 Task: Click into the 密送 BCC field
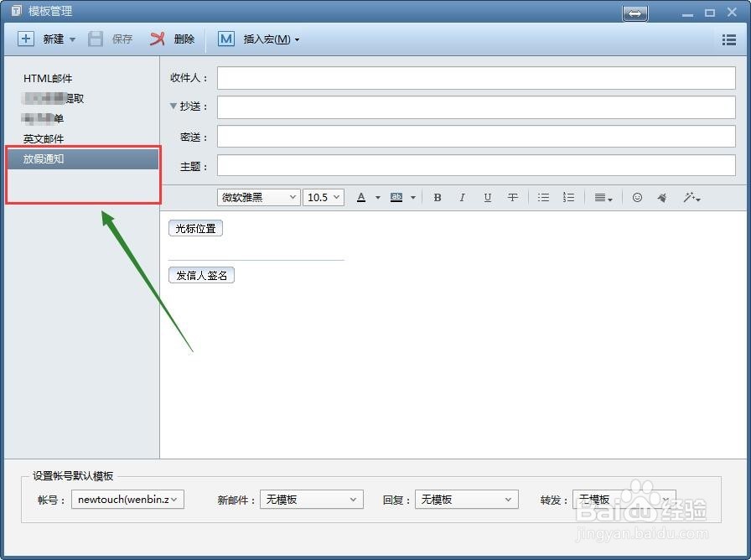[x=476, y=137]
